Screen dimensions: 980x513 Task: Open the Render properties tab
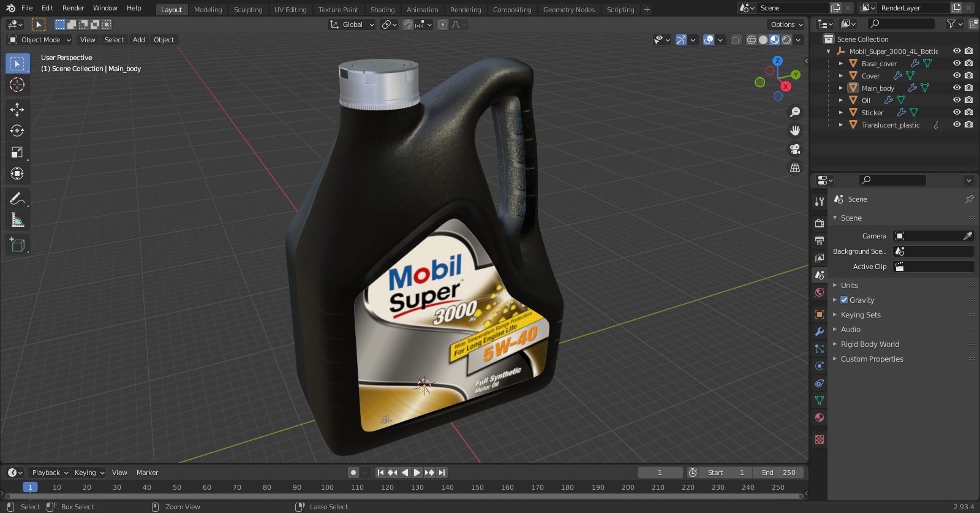click(x=820, y=224)
